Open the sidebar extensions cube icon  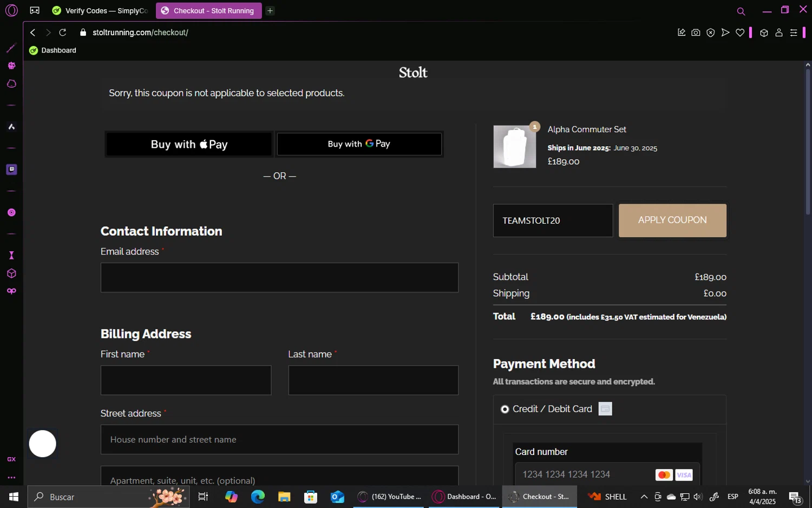(11, 273)
